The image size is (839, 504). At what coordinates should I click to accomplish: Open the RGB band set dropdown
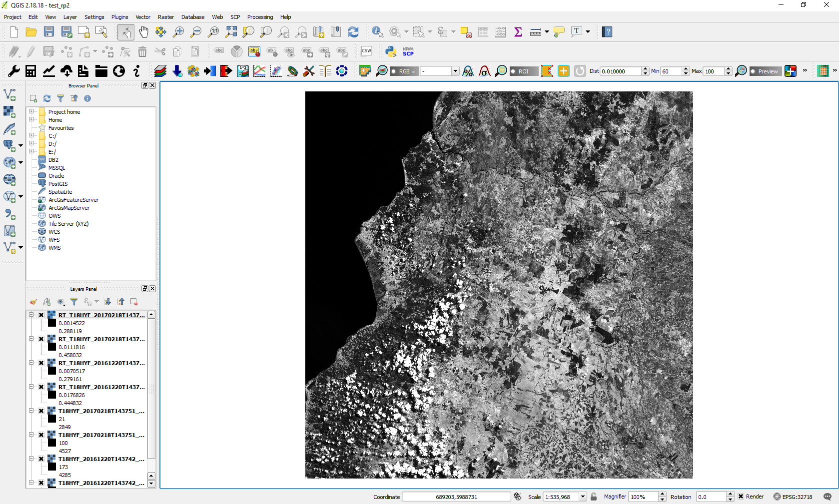coord(455,71)
